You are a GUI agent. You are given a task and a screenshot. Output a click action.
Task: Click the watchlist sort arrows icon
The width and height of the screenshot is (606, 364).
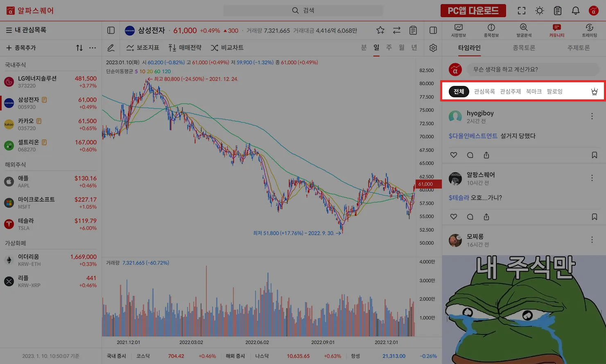tap(79, 48)
